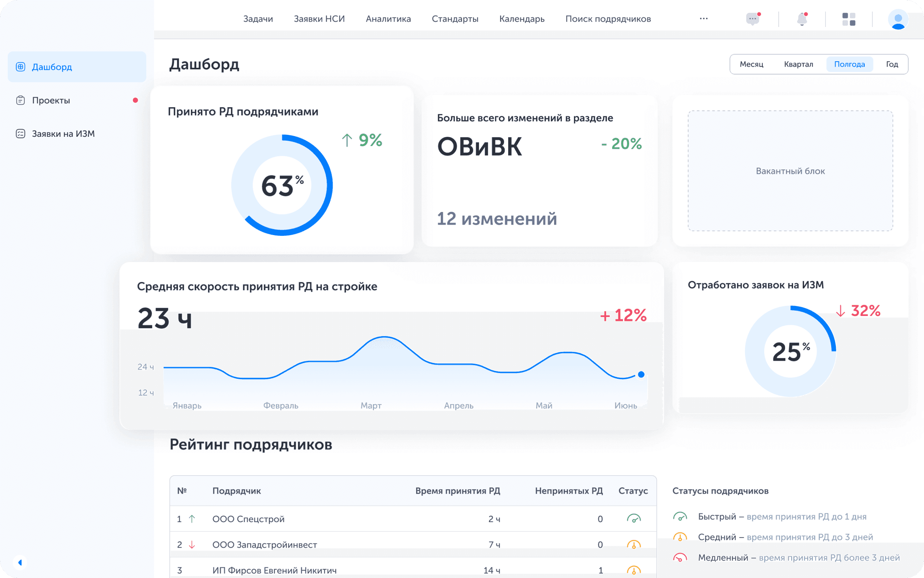The height and width of the screenshot is (578, 924).
Task: Click the 63% donut progress chart
Action: pos(282,185)
